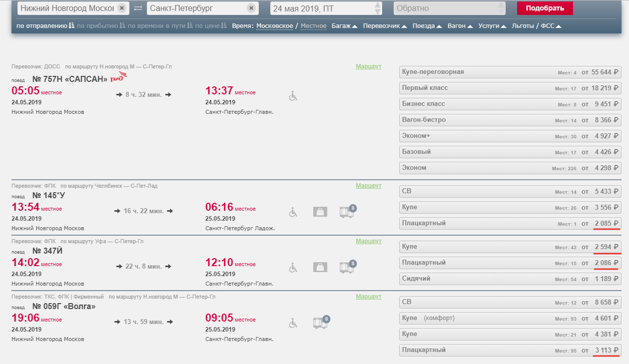
Task: Click travel duration 22 ч. 8 мин.
Action: (144, 267)
